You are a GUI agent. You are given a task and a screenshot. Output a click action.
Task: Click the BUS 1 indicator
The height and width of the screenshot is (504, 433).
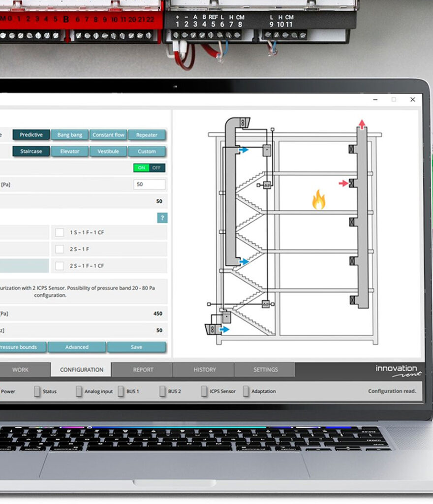121,391
